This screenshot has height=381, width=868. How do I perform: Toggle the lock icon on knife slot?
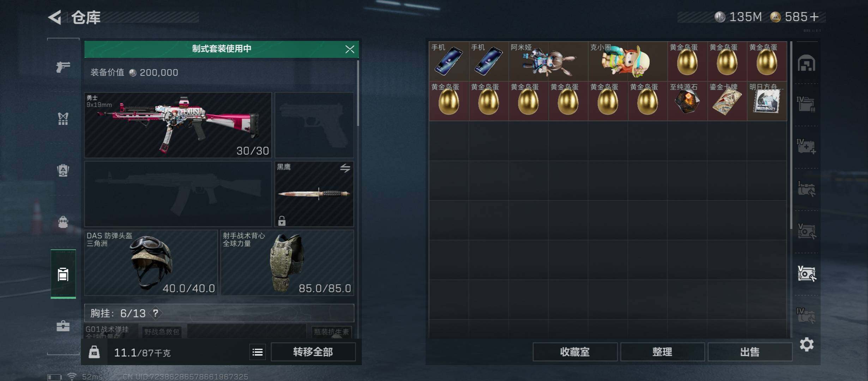coord(282,221)
